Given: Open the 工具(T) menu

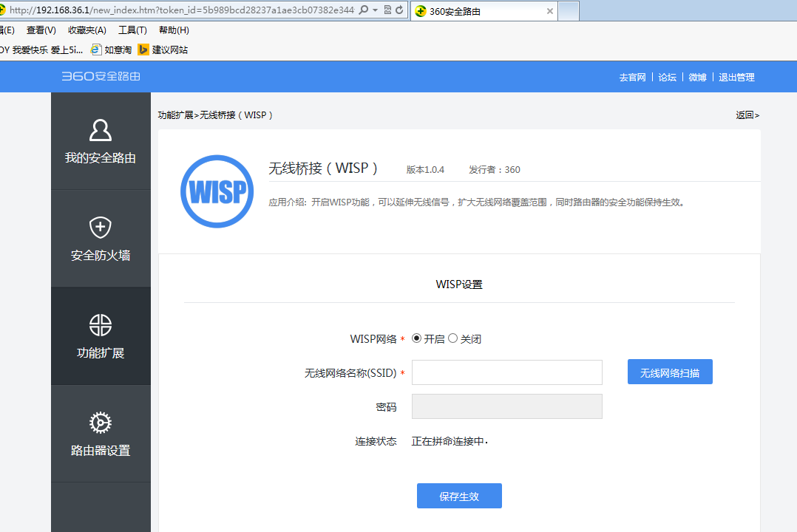Looking at the screenshot, I should point(132,30).
